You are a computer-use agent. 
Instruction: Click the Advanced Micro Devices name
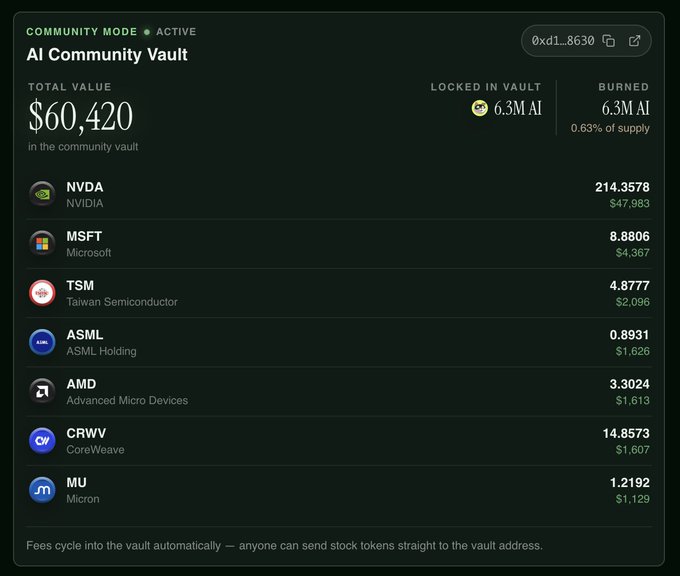127,400
